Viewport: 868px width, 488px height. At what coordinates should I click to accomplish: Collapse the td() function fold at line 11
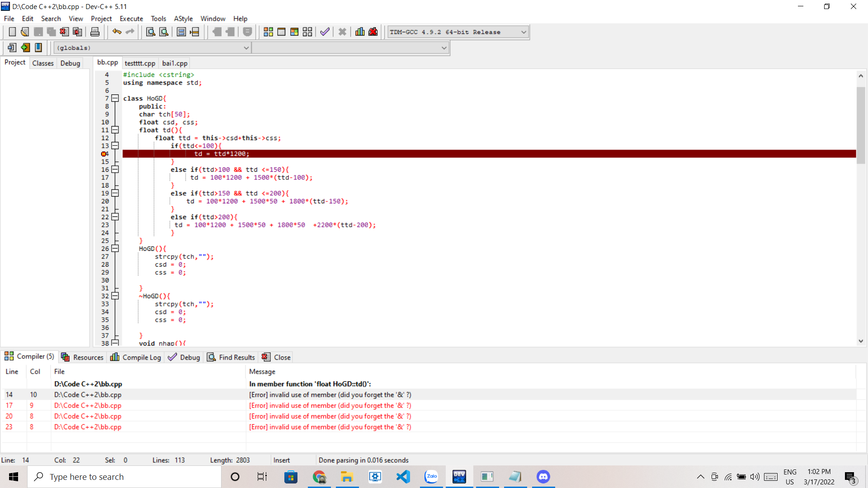(x=115, y=130)
